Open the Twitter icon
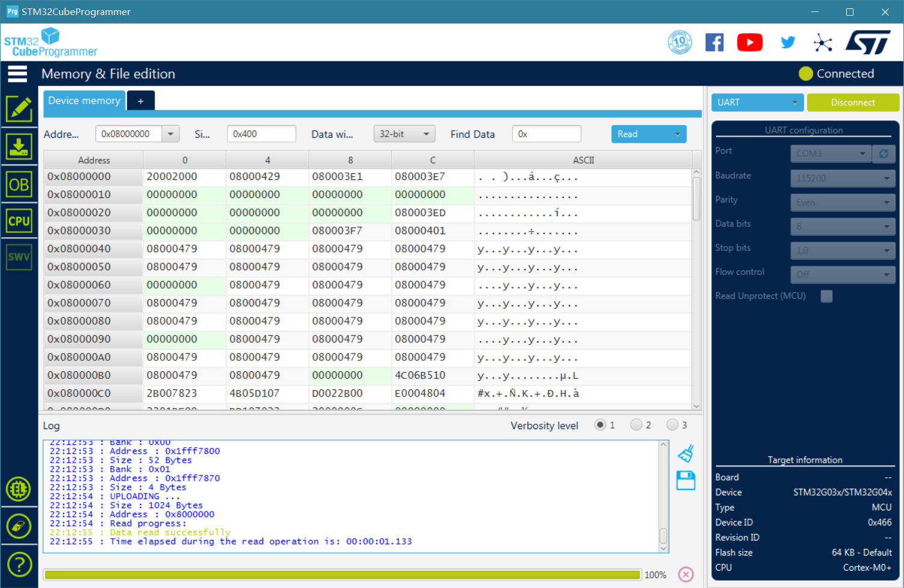The image size is (904, 588). 788,42
